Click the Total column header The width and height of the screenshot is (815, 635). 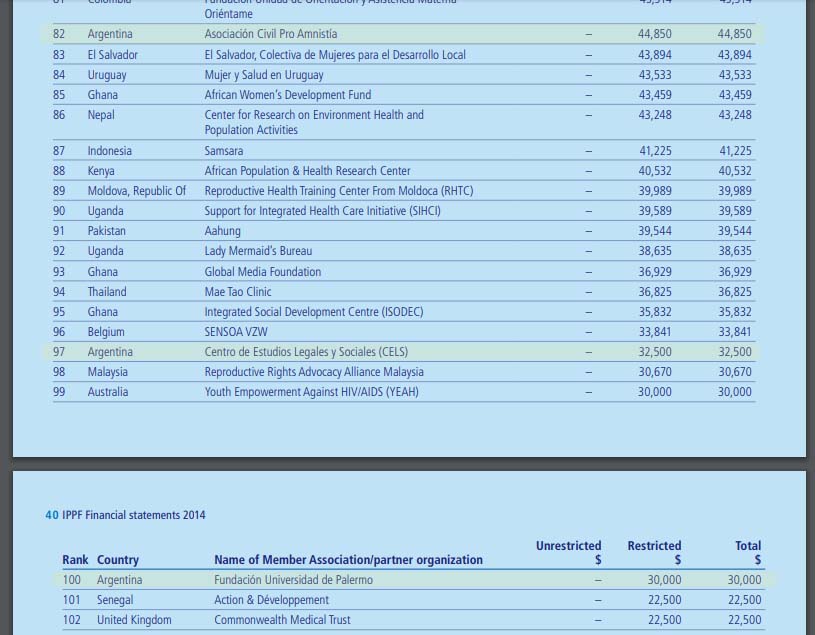[748, 546]
